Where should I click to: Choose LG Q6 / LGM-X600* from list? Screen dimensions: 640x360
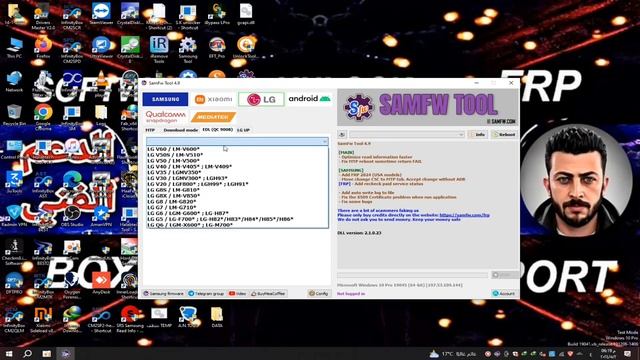click(237, 225)
